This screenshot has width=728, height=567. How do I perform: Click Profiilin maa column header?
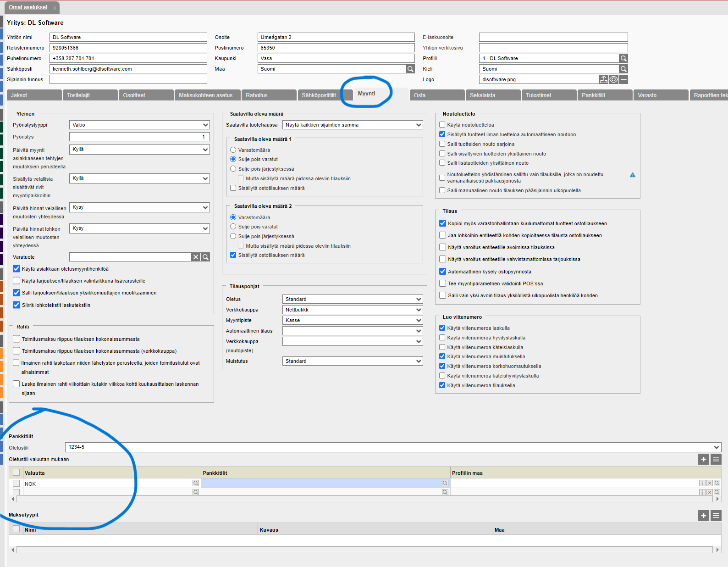coord(585,473)
